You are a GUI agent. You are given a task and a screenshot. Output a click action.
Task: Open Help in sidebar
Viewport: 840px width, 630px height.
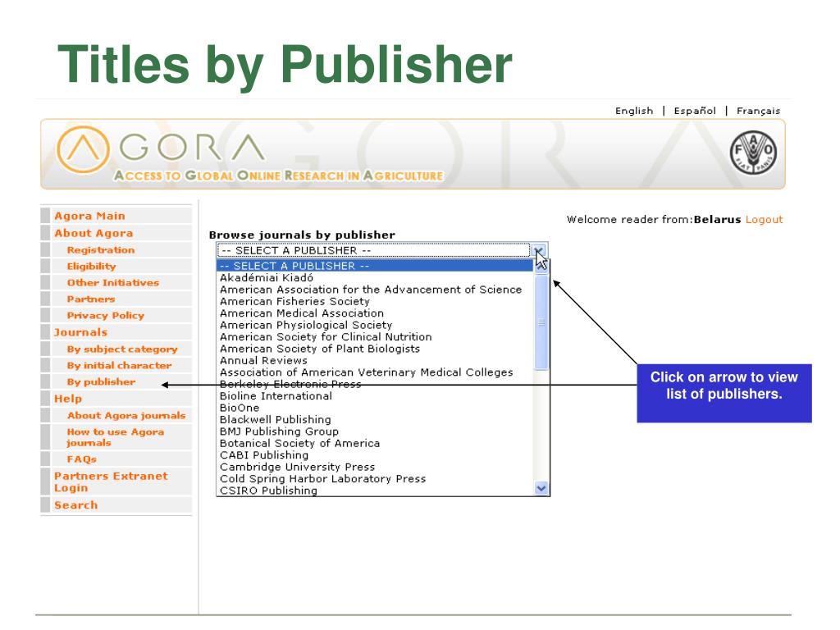tap(68, 399)
